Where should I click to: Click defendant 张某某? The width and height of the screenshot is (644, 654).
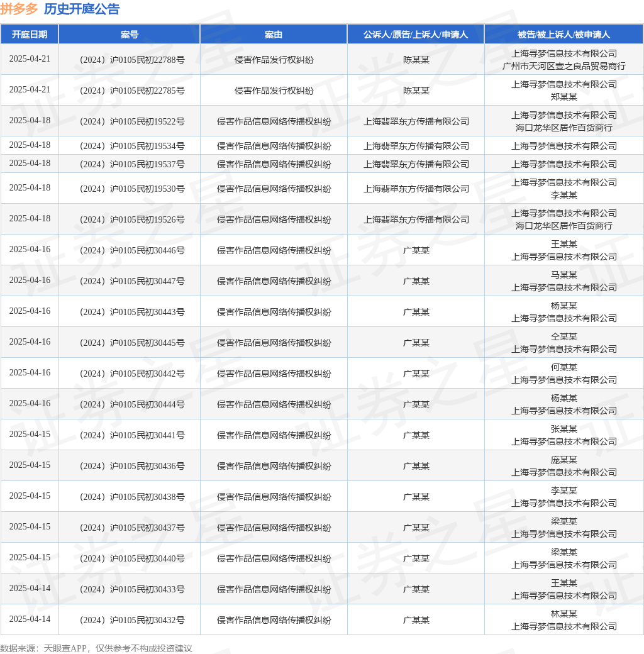[564, 429]
